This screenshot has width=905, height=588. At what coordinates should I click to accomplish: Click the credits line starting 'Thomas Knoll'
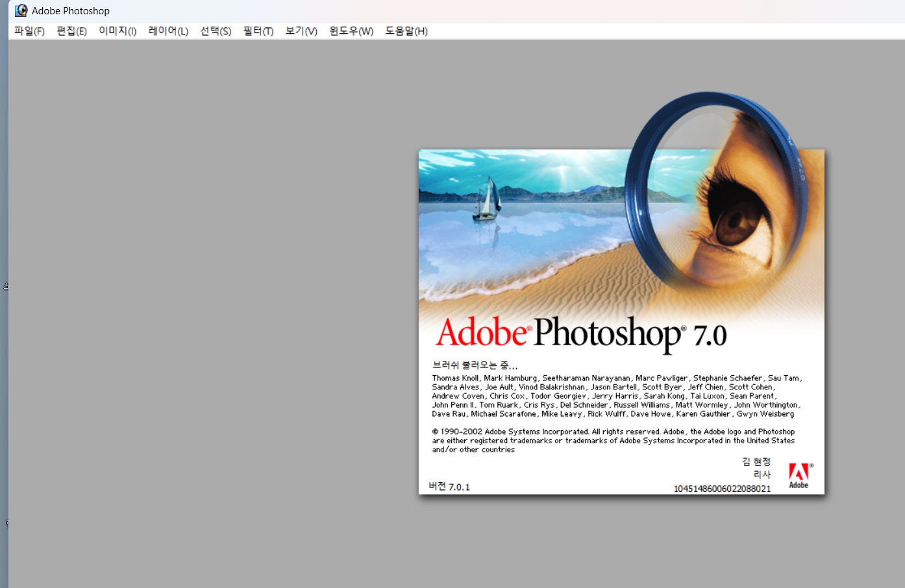click(x=617, y=378)
